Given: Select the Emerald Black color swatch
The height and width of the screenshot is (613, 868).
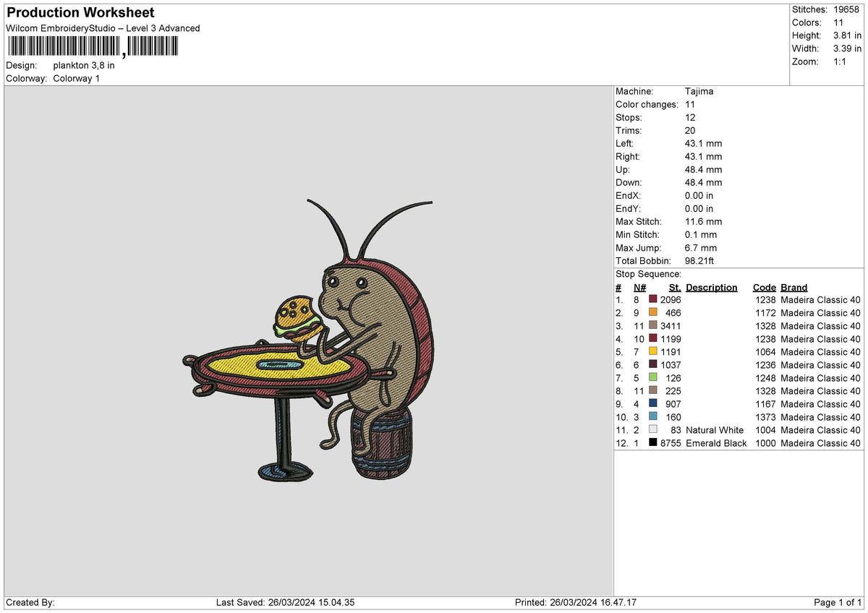Looking at the screenshot, I should coord(653,442).
